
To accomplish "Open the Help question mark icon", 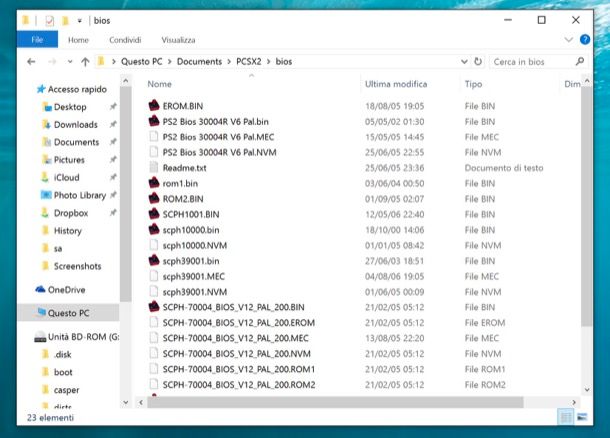I will 584,40.
